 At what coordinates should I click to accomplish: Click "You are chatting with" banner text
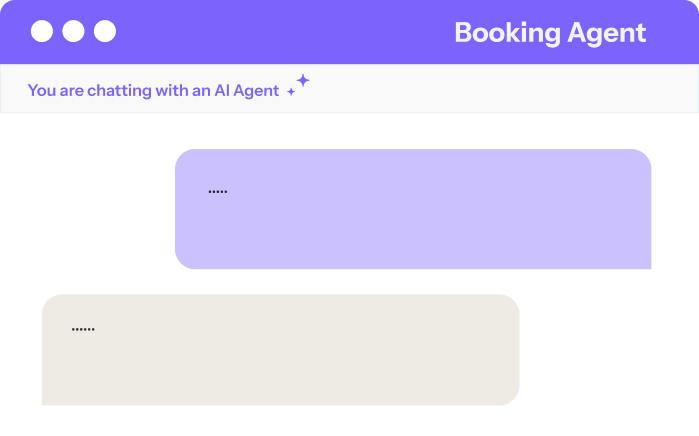(x=118, y=90)
